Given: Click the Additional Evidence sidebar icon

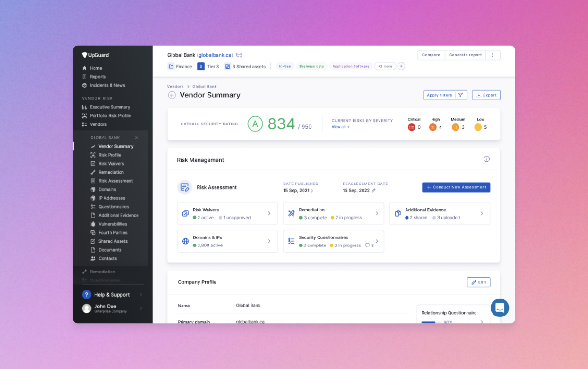Looking at the screenshot, I should click(x=93, y=215).
